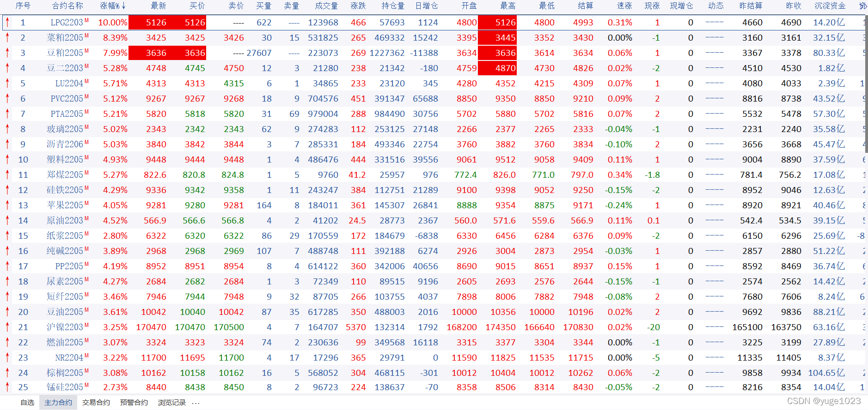
Task: Click the red up-arrow icon on row 5 LU2204
Action: click(7, 83)
